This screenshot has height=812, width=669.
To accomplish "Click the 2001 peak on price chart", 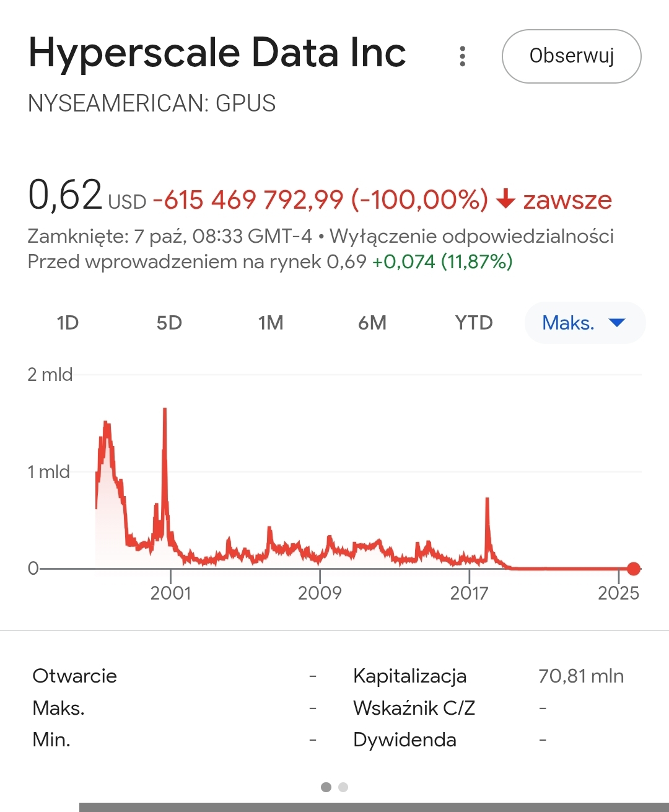I will [165, 410].
